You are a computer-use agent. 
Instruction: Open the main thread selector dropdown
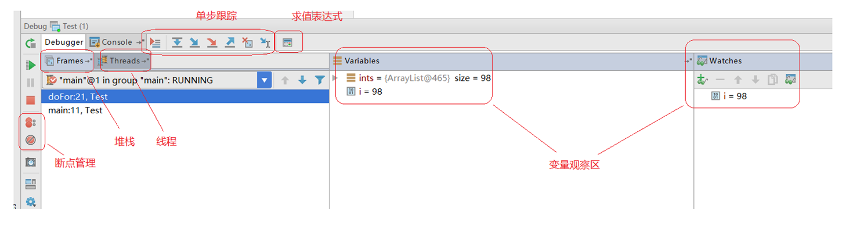click(x=265, y=80)
